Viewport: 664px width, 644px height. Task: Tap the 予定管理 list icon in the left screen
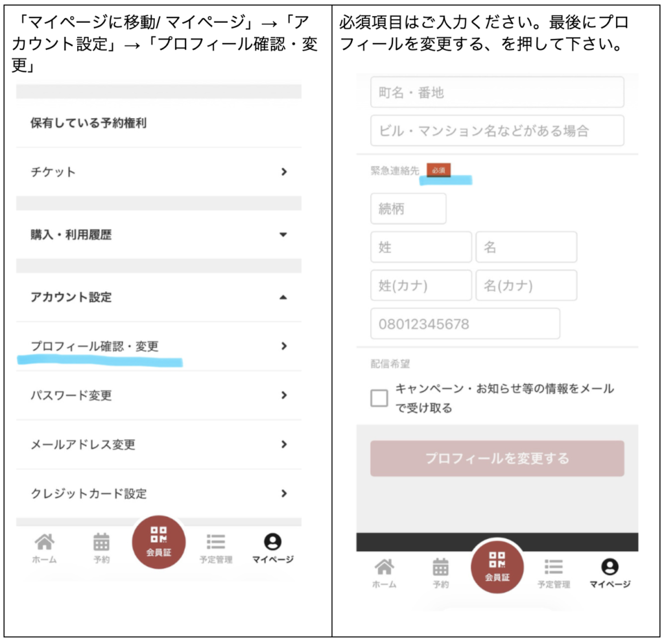(x=216, y=547)
